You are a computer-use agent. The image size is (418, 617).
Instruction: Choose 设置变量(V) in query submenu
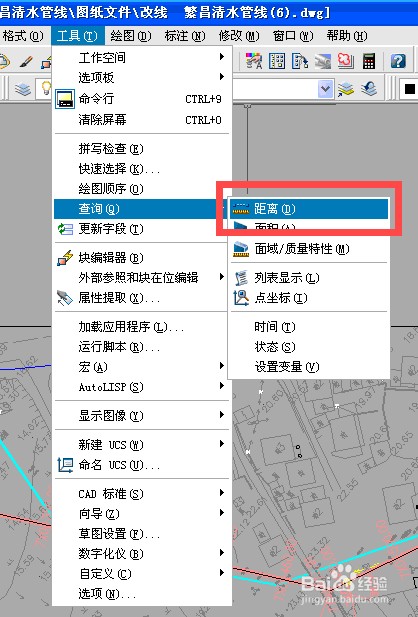click(x=309, y=367)
